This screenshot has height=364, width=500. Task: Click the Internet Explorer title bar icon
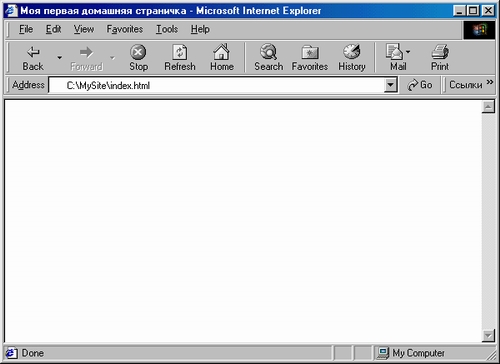[11, 11]
